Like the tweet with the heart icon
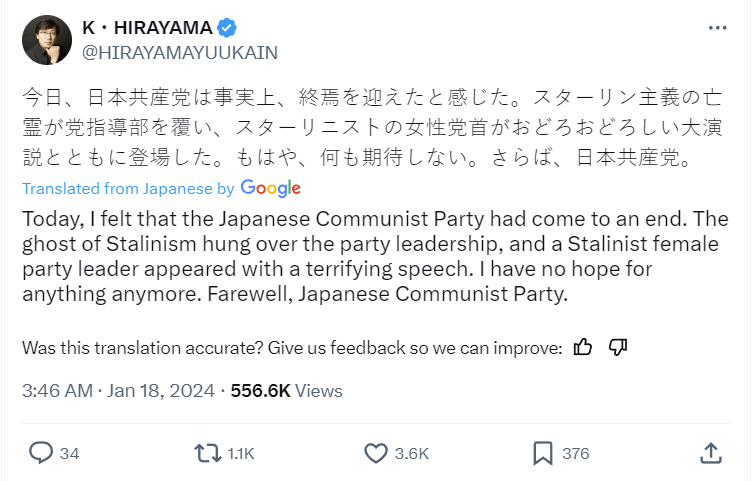This screenshot has width=753, height=481. [x=376, y=453]
